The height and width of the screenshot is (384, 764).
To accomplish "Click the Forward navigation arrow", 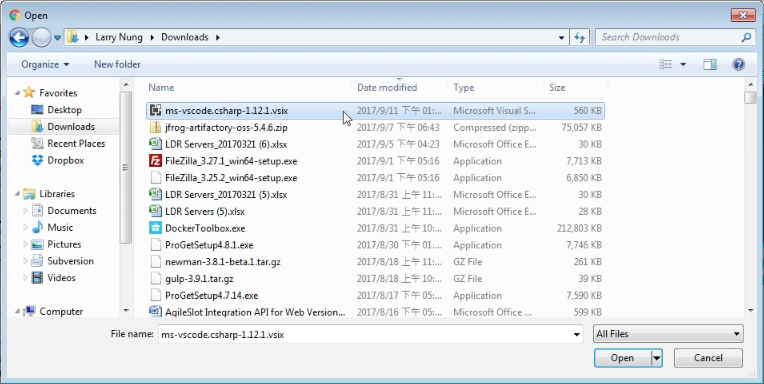I will click(41, 38).
